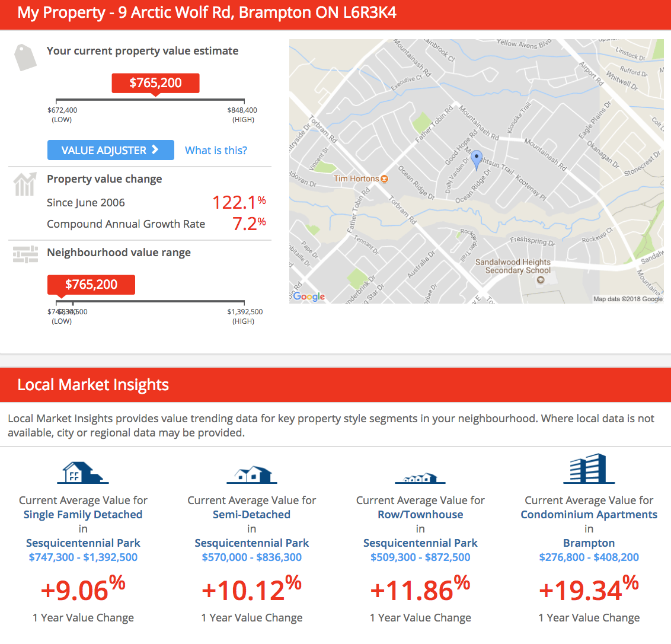Click the +10.12% one year change
This screenshot has height=644, width=671.
(x=251, y=589)
